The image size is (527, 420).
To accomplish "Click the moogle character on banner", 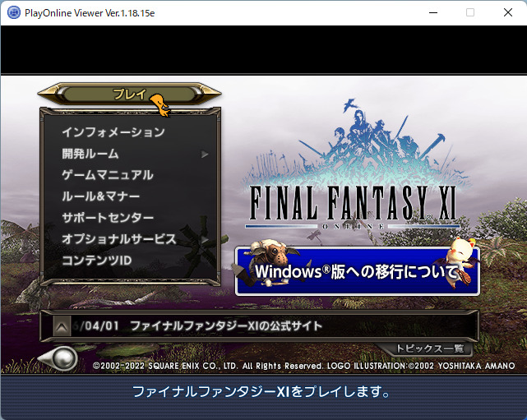I will (x=460, y=262).
